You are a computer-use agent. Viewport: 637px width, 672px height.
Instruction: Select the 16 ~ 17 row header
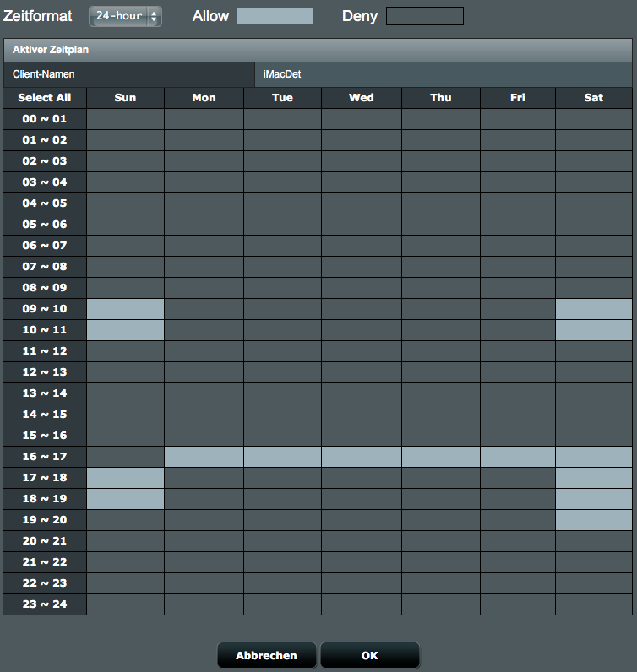tap(45, 457)
